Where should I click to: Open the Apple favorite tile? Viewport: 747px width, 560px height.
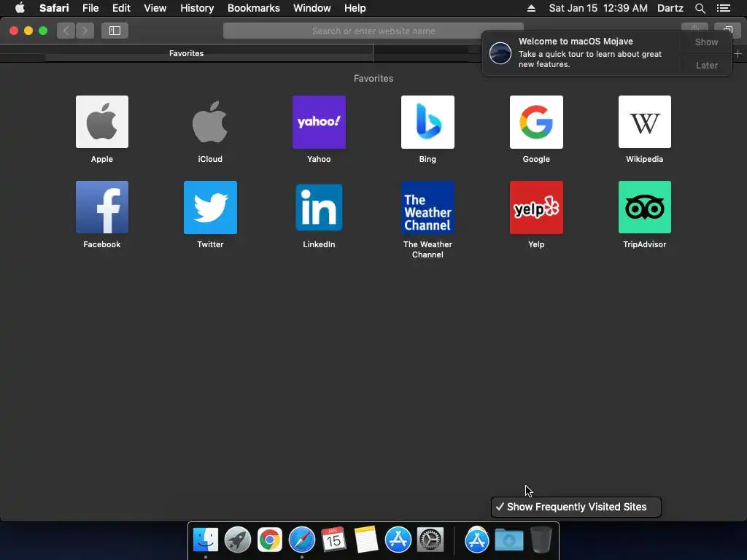pyautogui.click(x=102, y=122)
